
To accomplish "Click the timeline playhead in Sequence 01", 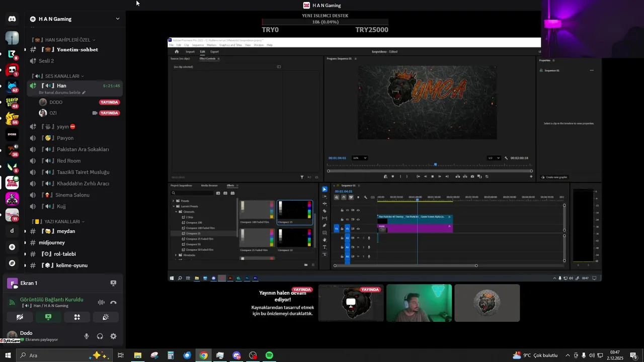I will coord(417,200).
